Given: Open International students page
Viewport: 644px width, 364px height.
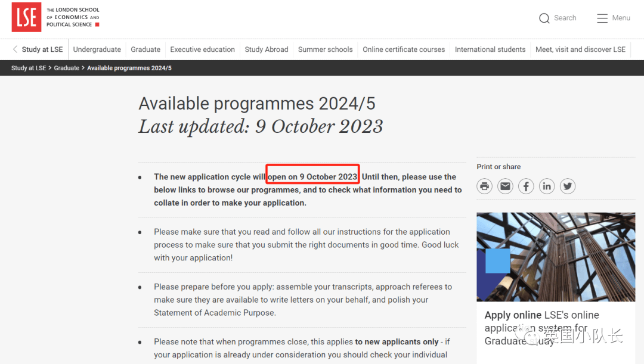Looking at the screenshot, I should 490,49.
